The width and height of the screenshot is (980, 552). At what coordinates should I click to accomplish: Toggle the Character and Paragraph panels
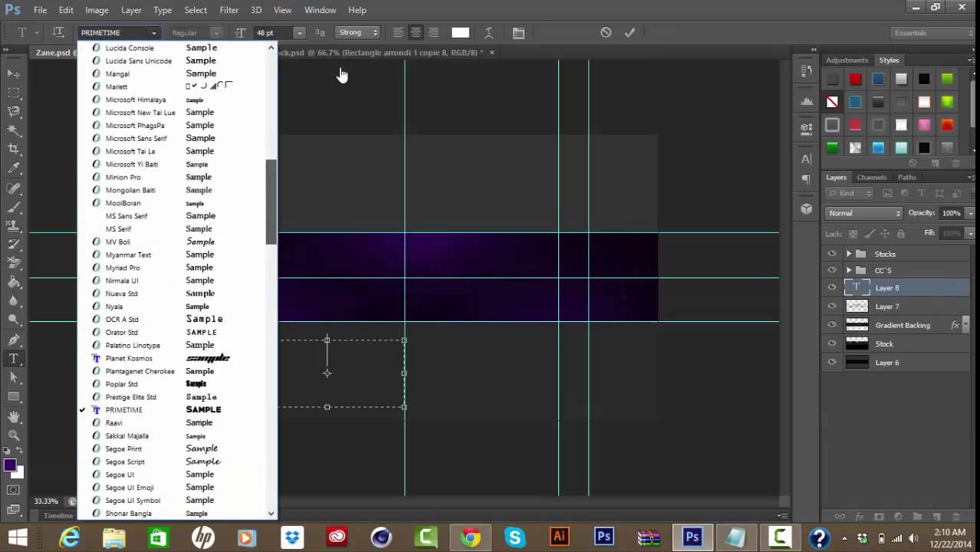[x=518, y=32]
